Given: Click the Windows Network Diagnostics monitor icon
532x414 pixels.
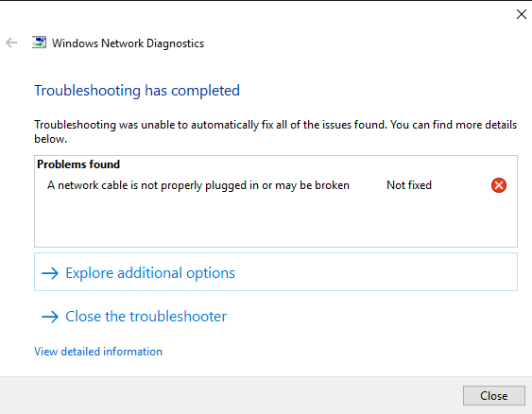Looking at the screenshot, I should [39, 43].
